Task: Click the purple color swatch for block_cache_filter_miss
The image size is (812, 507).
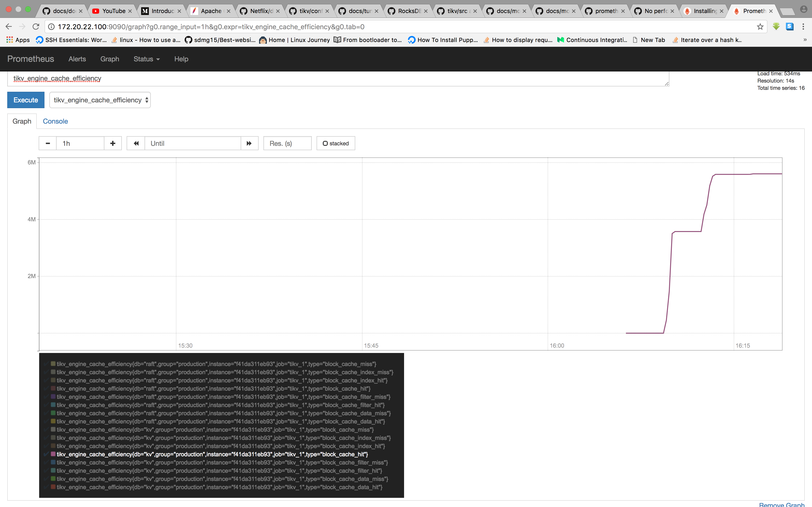Action: [53, 397]
